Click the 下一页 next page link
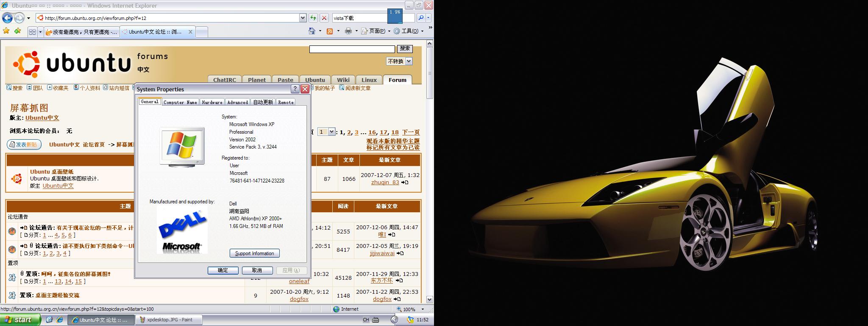 click(411, 132)
